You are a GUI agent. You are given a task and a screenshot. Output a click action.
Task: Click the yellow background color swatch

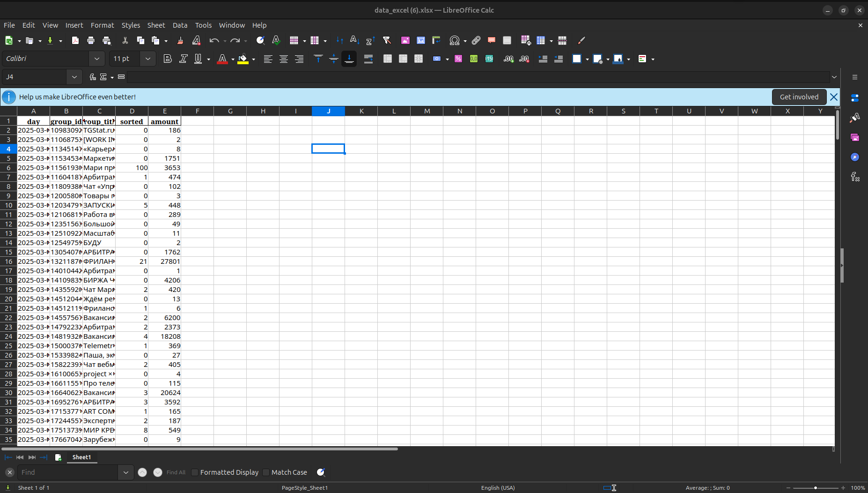pyautogui.click(x=243, y=59)
